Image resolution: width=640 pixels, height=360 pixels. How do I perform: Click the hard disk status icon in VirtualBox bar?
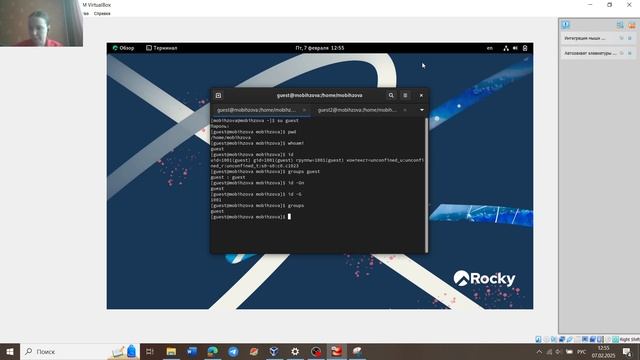point(538,339)
